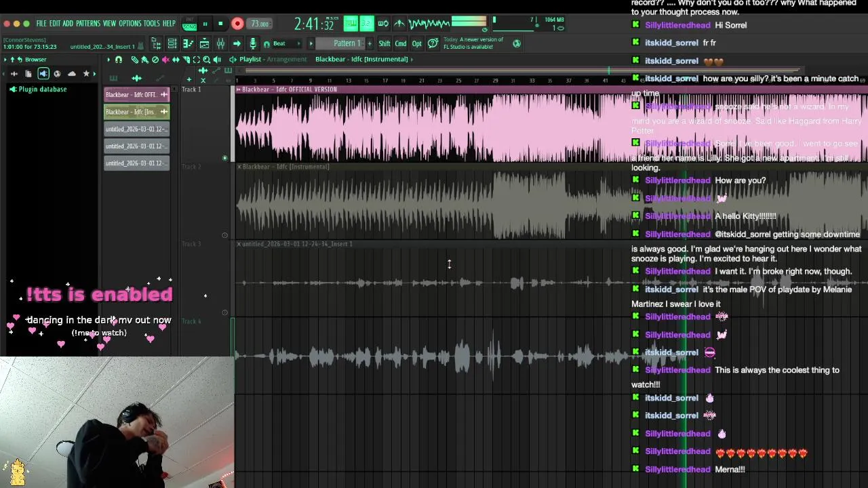Pause playback with the transport pause button

[x=205, y=24]
